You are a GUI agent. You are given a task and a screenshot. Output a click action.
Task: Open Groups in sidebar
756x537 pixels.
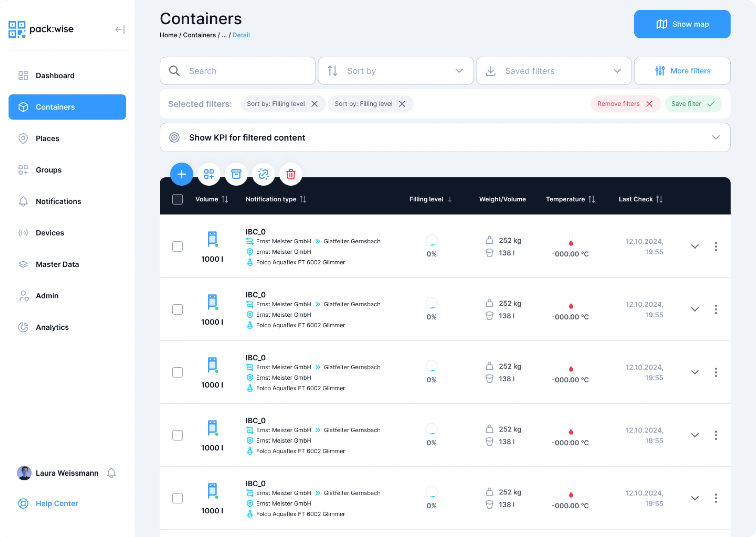pyautogui.click(x=67, y=170)
